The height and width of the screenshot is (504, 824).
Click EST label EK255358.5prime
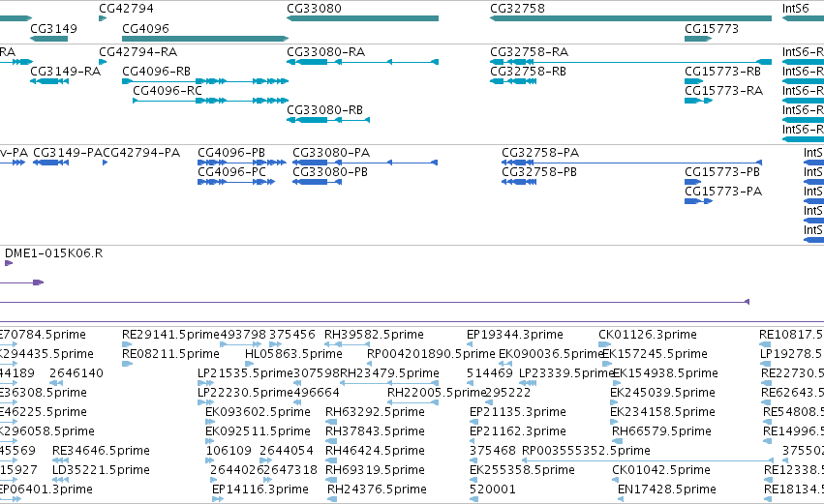pyautogui.click(x=522, y=470)
